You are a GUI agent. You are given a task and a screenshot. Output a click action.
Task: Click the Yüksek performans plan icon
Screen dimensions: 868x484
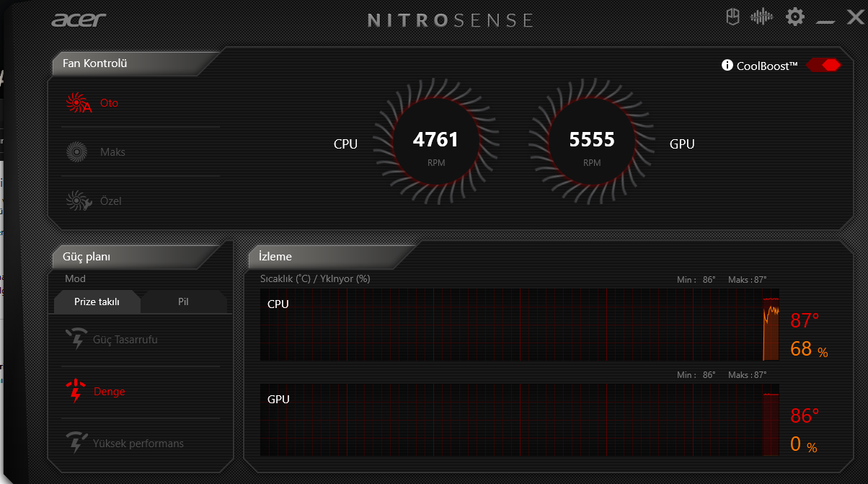(x=76, y=443)
